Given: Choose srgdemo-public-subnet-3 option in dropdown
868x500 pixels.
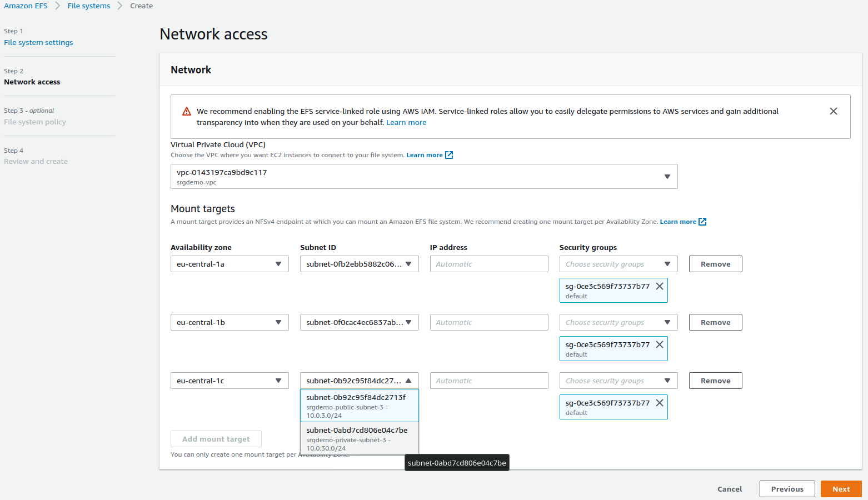Looking at the screenshot, I should click(x=359, y=406).
